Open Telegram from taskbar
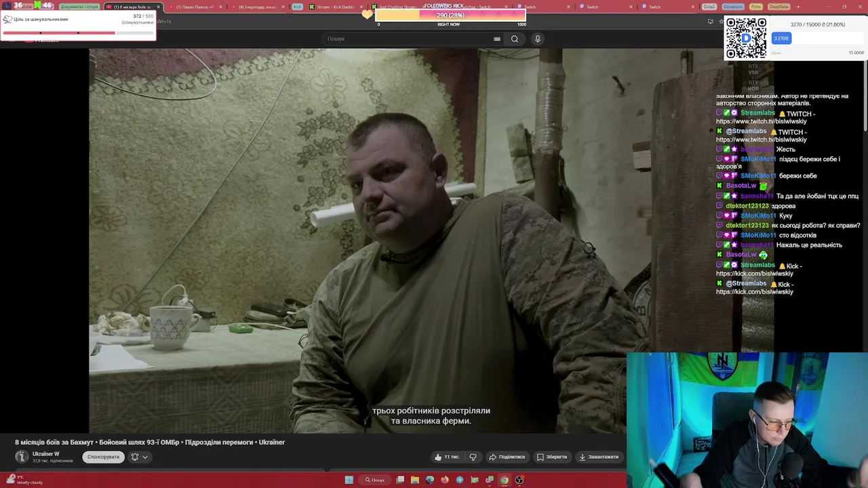 [x=460, y=480]
